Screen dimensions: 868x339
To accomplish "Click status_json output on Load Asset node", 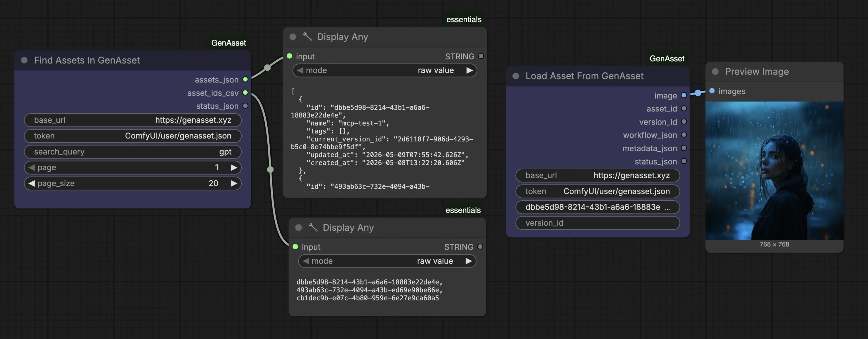I will (x=684, y=161).
